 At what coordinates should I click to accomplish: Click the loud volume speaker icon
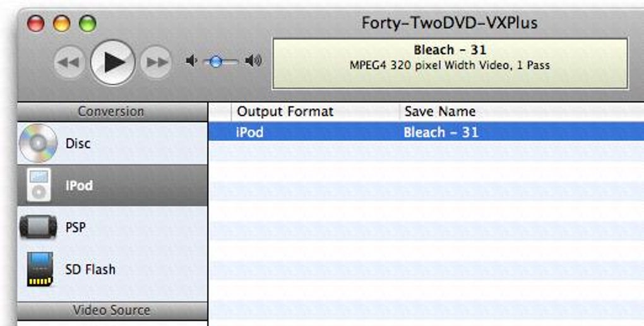point(253,61)
